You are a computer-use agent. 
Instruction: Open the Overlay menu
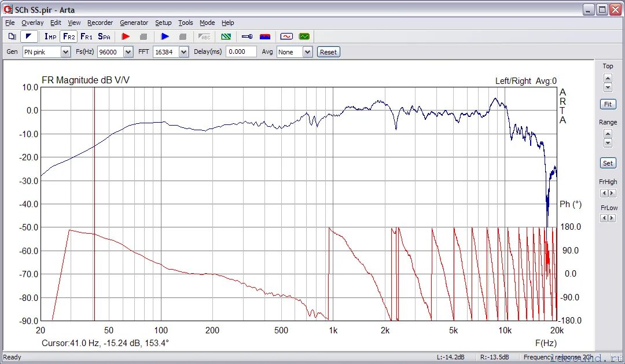point(32,23)
